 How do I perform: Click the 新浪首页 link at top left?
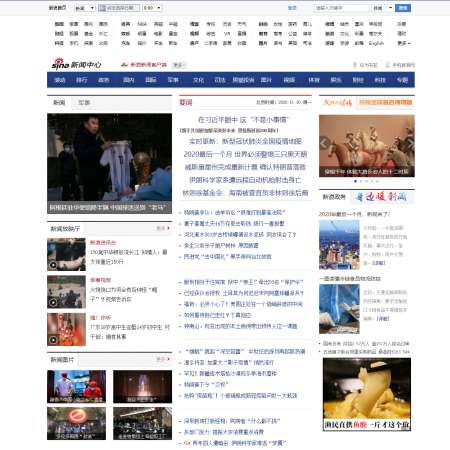(x=57, y=8)
